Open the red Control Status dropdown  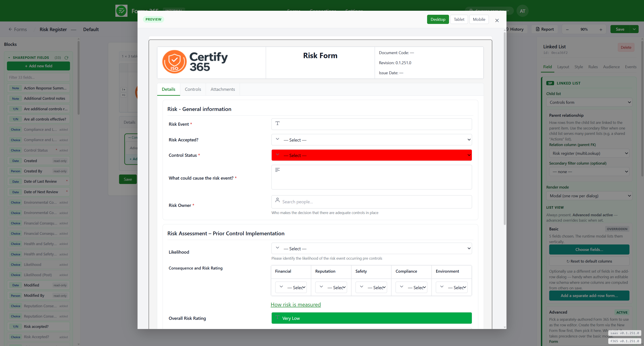click(x=371, y=155)
